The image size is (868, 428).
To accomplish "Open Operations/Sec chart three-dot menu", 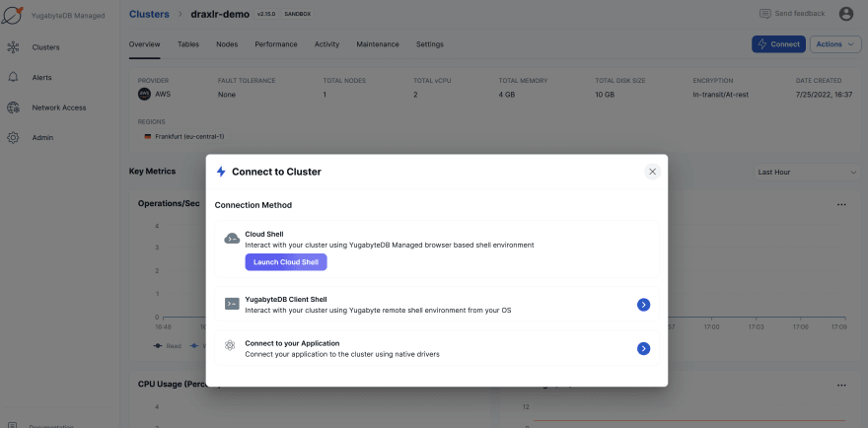I will point(841,204).
